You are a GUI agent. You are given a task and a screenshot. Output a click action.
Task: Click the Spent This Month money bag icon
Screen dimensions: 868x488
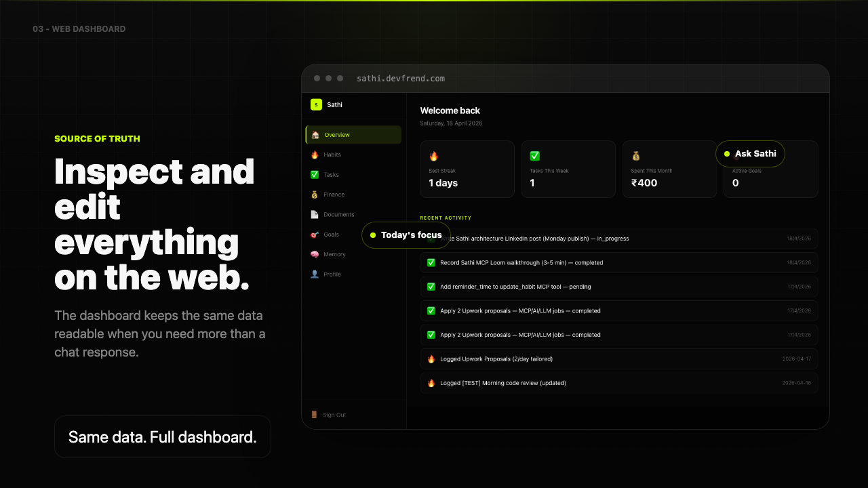[x=636, y=156]
